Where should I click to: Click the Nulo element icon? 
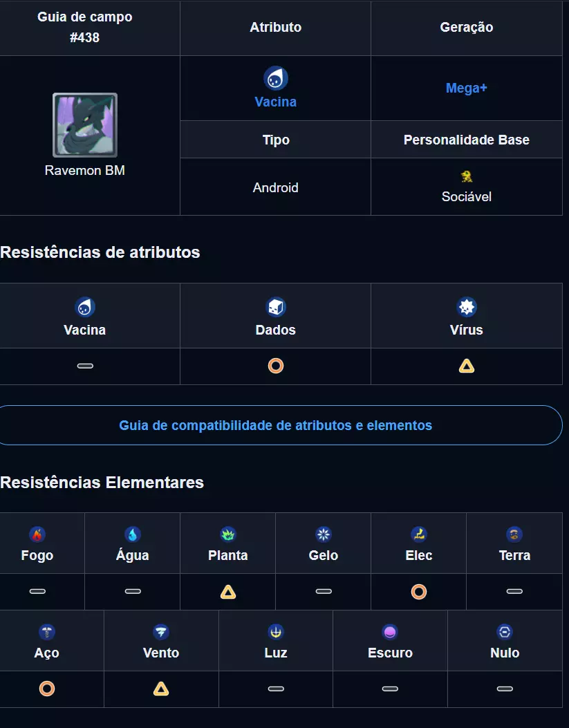click(505, 632)
